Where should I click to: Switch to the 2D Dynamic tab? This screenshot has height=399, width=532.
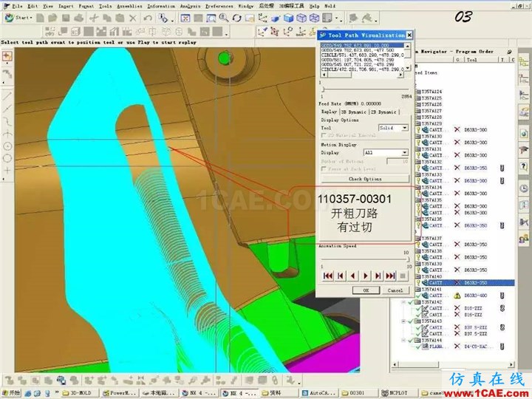tap(383, 112)
